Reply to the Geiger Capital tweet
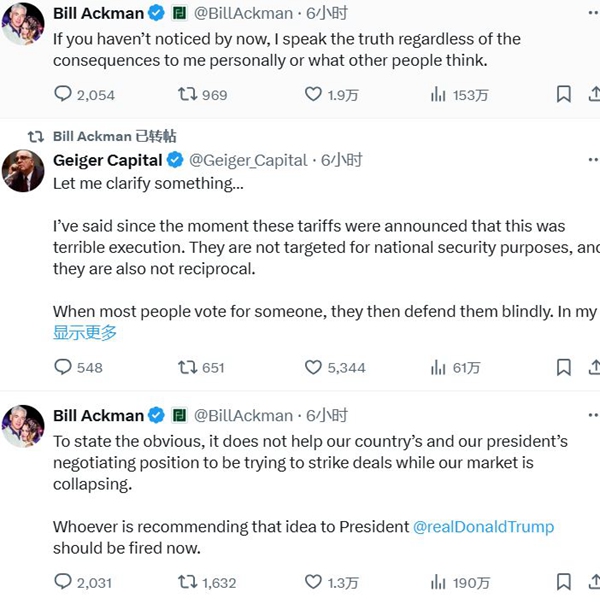 (x=63, y=367)
